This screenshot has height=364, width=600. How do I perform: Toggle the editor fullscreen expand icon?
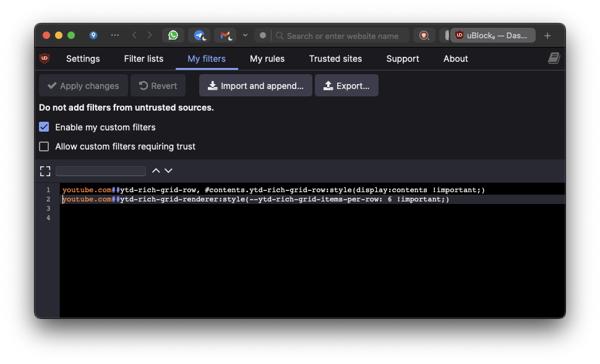pos(45,171)
